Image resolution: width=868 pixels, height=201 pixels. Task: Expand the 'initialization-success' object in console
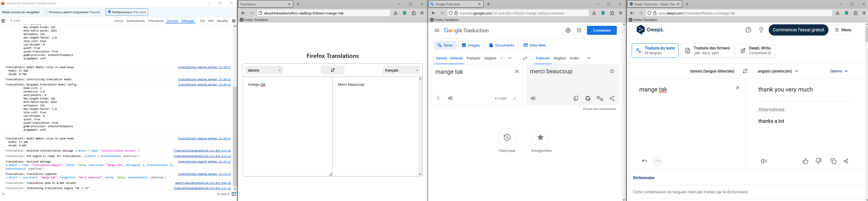click(76, 151)
